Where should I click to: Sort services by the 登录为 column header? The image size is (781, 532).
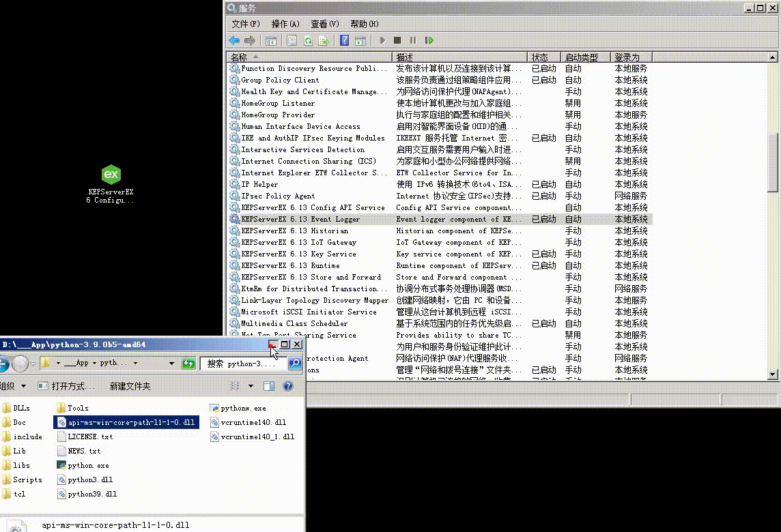click(631, 57)
